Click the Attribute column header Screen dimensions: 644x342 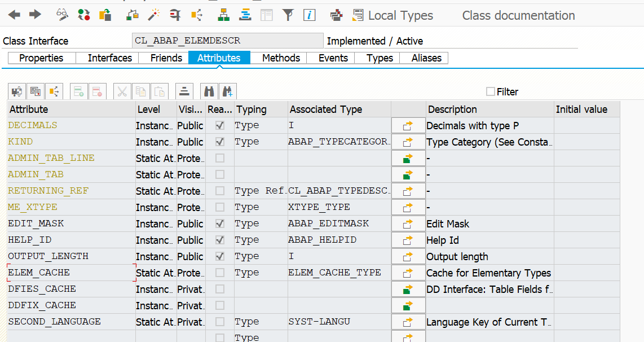click(72, 109)
